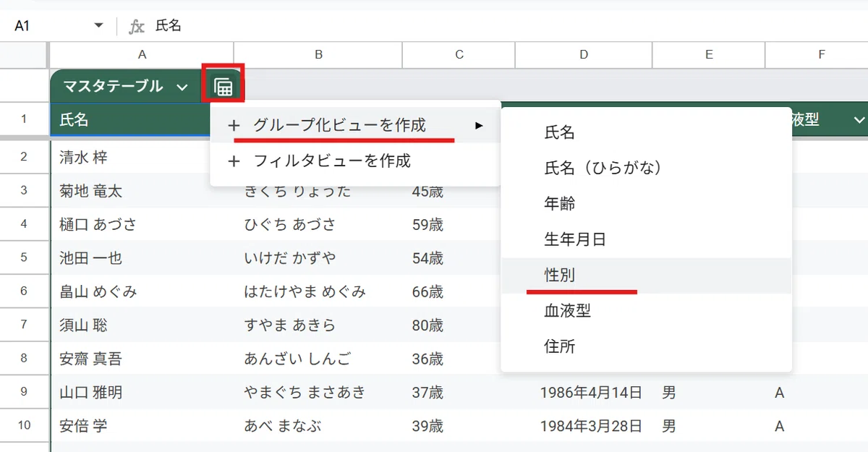Viewport: 868px width, 452px height.
Task: Click cell 須山 聡
Action: [142, 325]
